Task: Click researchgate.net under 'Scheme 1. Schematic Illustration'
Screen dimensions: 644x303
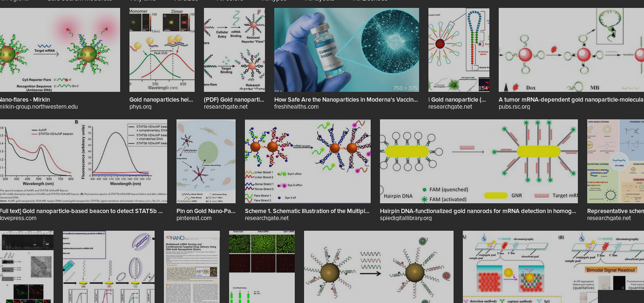Action: (267, 218)
